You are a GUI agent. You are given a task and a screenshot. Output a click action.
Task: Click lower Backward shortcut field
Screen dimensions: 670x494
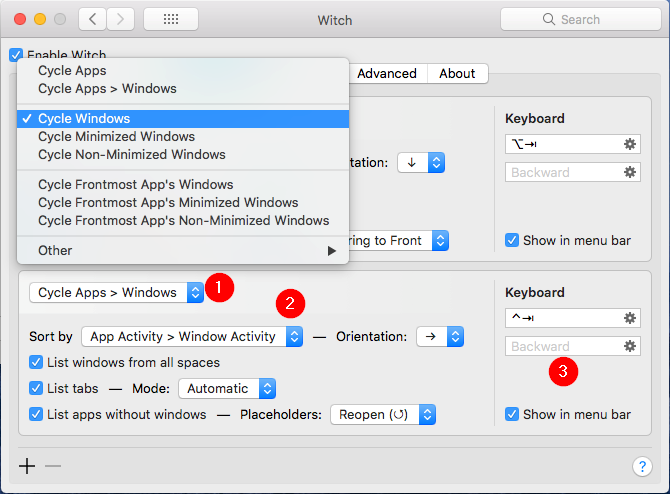pos(573,346)
